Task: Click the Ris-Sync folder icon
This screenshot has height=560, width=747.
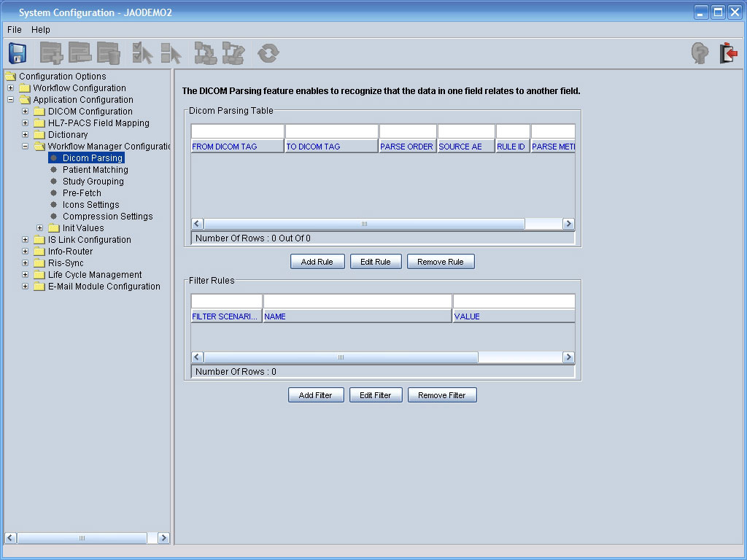Action: (x=39, y=262)
